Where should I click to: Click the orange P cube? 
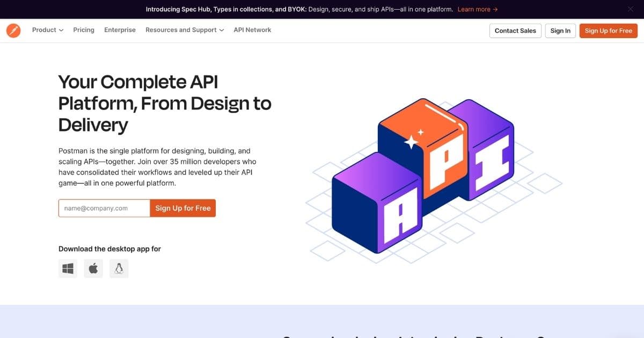(x=424, y=148)
